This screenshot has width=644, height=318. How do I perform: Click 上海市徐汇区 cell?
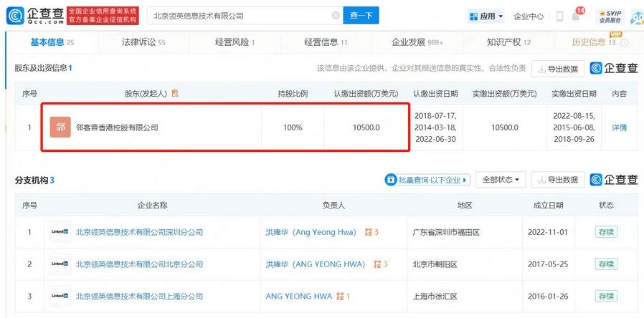tap(435, 297)
